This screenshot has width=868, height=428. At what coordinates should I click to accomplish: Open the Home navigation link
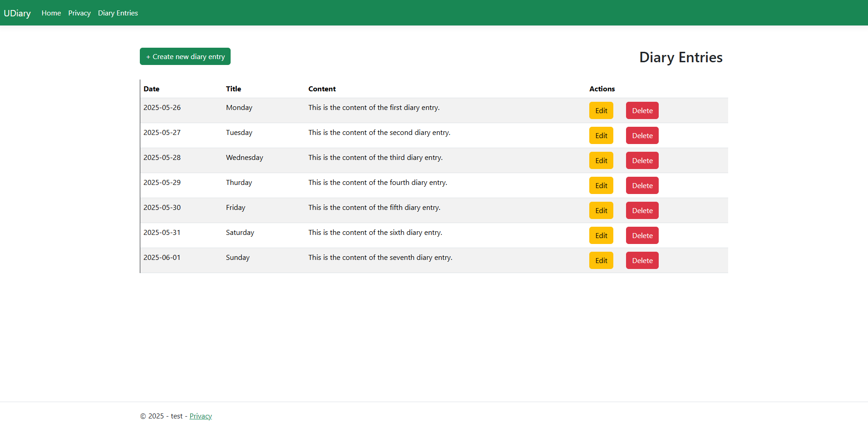51,13
